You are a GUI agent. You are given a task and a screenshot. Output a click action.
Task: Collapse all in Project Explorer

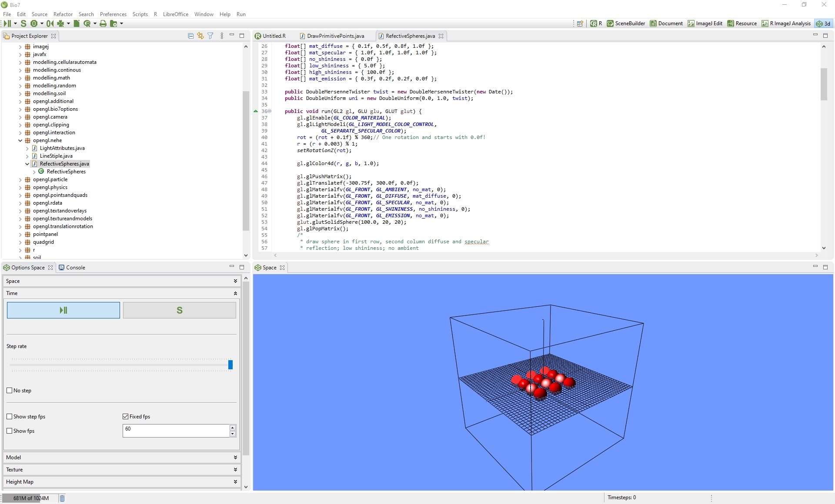[x=190, y=36]
